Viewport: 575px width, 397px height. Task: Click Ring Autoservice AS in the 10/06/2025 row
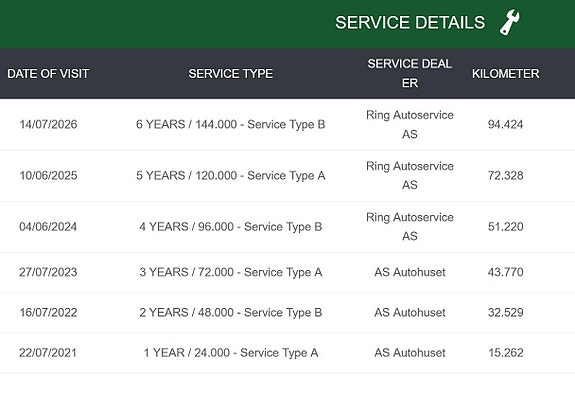click(x=410, y=176)
